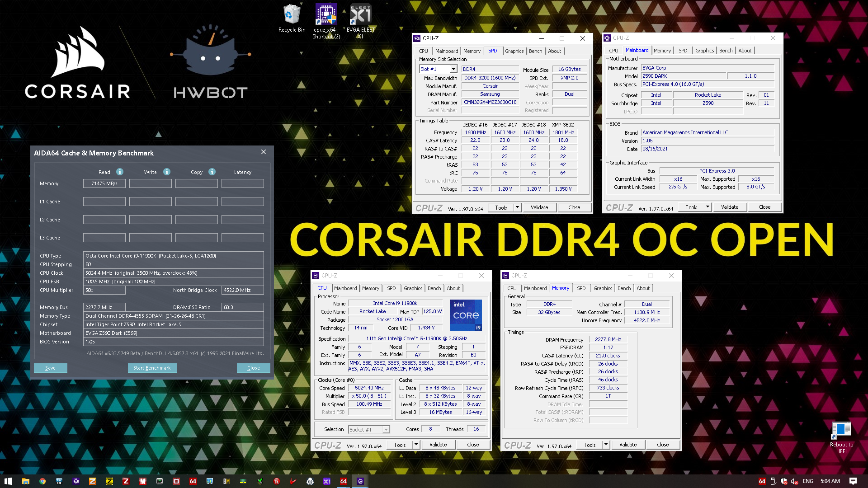The height and width of the screenshot is (488, 868).
Task: Click the red TL circle taskbar icon
Action: 276,481
